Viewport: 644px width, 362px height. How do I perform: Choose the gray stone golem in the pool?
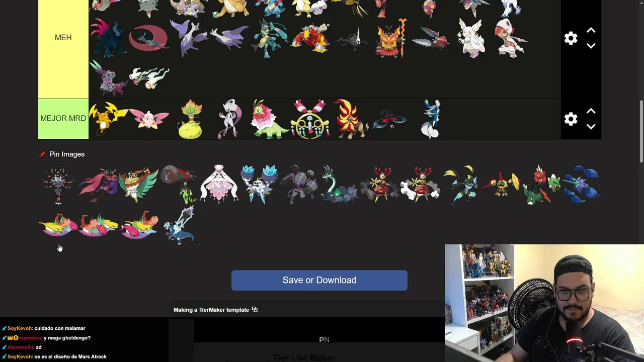tap(300, 185)
